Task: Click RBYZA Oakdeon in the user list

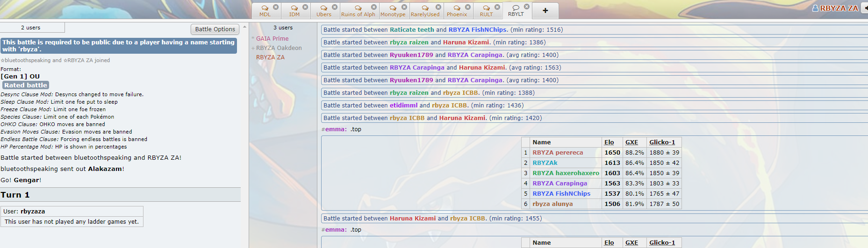Action: click(x=279, y=48)
